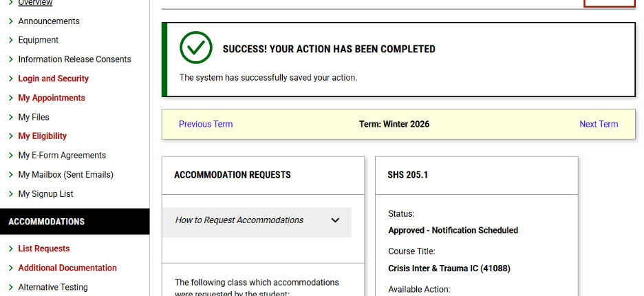
Task: Click the Overview sidebar link
Action: [x=35, y=3]
